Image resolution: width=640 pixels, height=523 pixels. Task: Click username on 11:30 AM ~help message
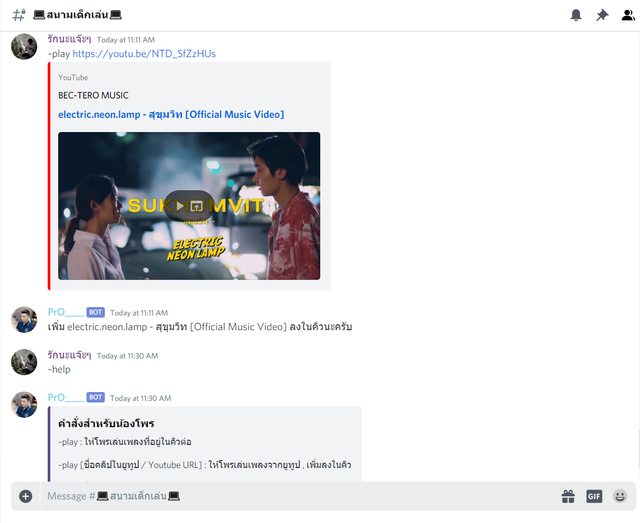[69, 355]
